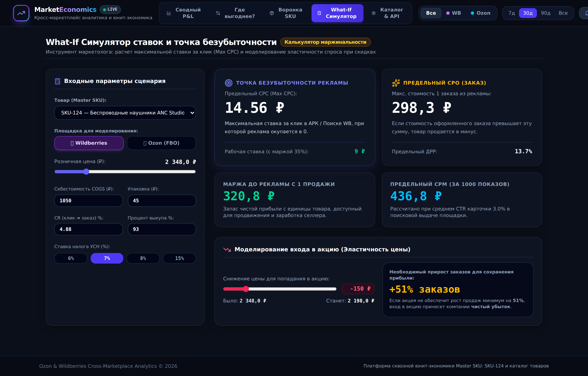Viewport: 588px width, 376px height.
Task: Set period to 7д
Action: pos(512,13)
